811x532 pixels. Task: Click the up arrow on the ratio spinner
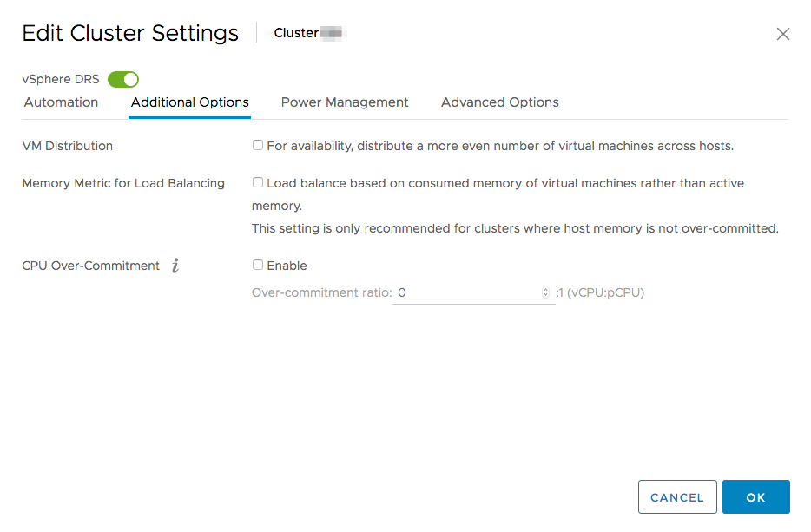[544, 290]
